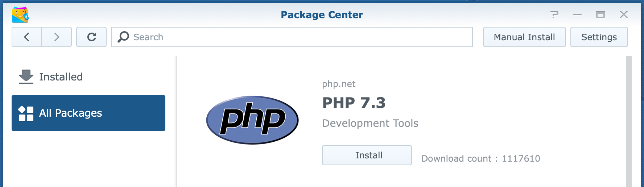Screen dimensions: 644x187
Task: Click the Development Tools category label
Action: click(370, 123)
